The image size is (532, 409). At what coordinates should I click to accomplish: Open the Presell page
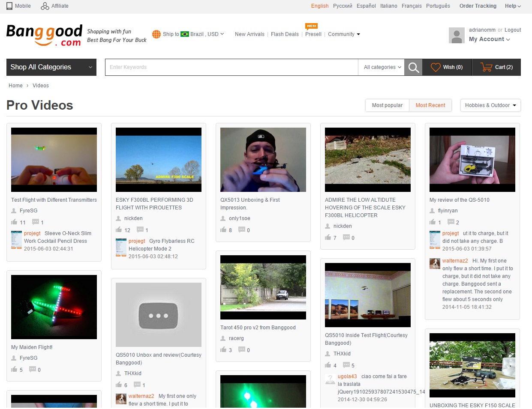pos(313,34)
